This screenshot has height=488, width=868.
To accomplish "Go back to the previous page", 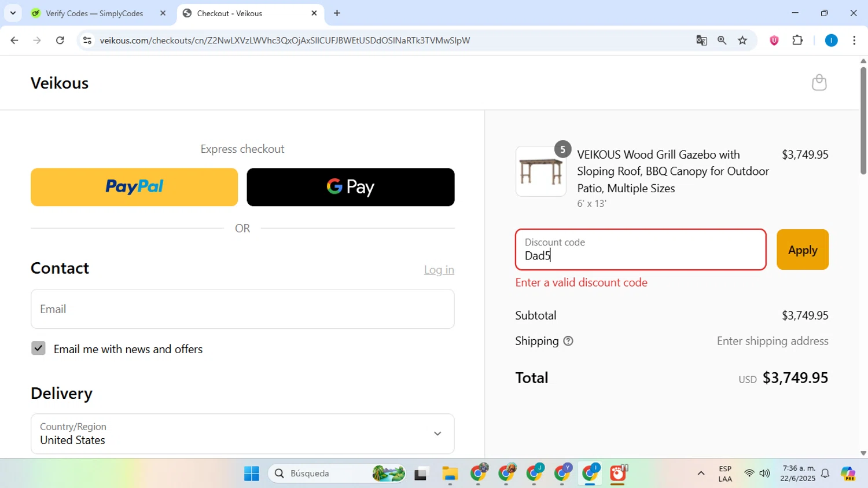I will 14,41.
